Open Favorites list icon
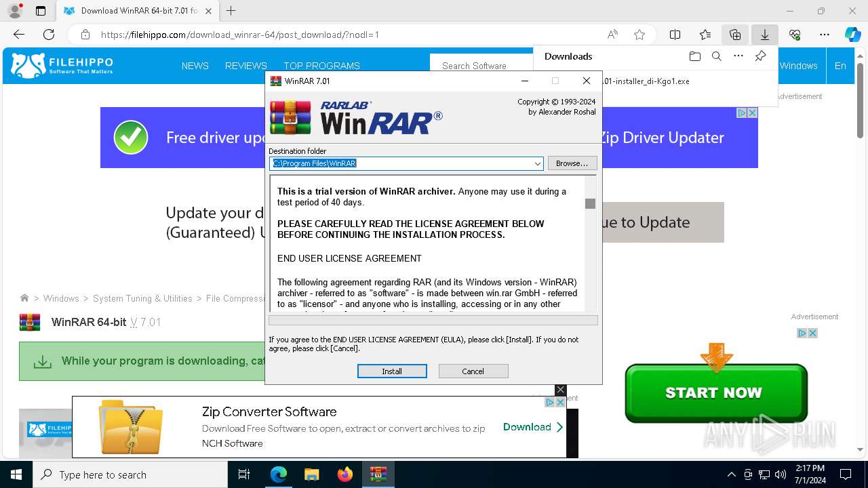 [705, 35]
